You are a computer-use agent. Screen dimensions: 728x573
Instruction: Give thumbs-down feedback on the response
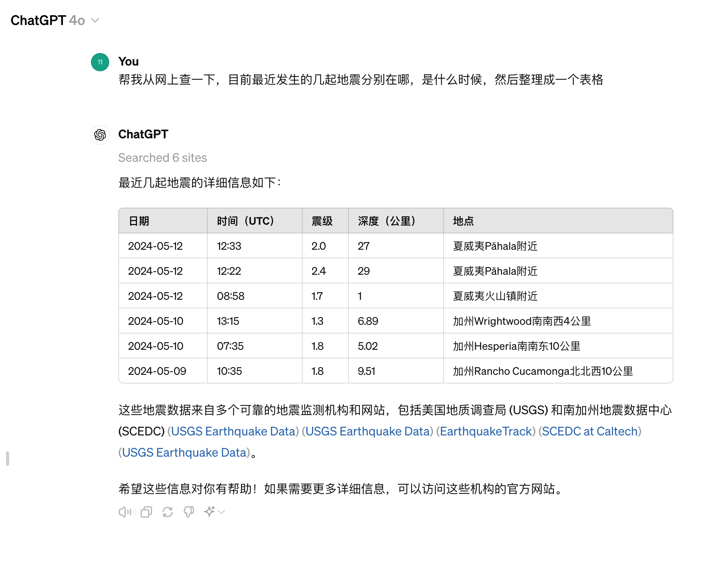click(x=189, y=512)
